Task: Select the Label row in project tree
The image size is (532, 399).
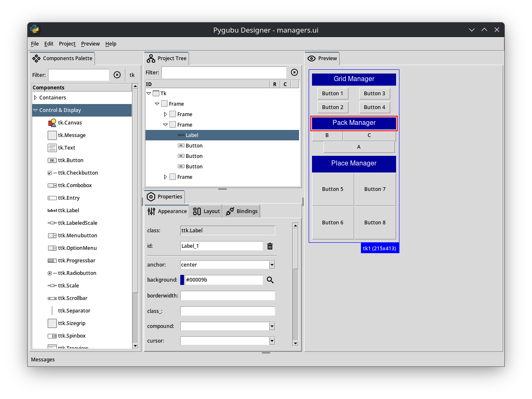Action: [x=222, y=135]
